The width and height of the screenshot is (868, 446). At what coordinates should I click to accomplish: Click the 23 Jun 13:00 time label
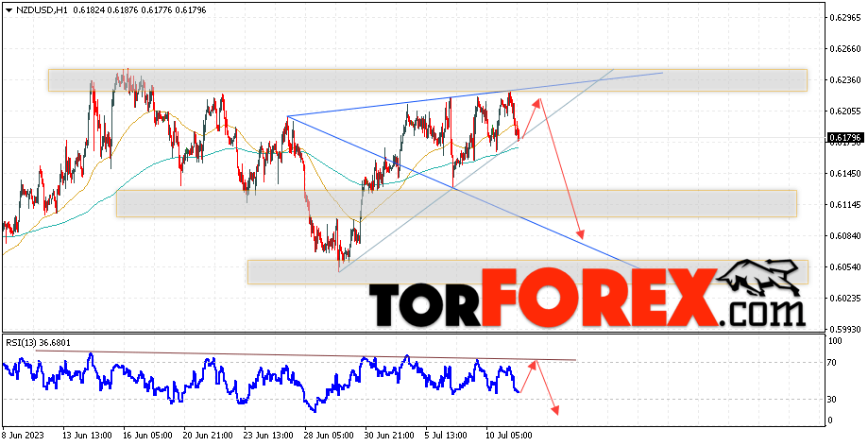[x=266, y=436]
